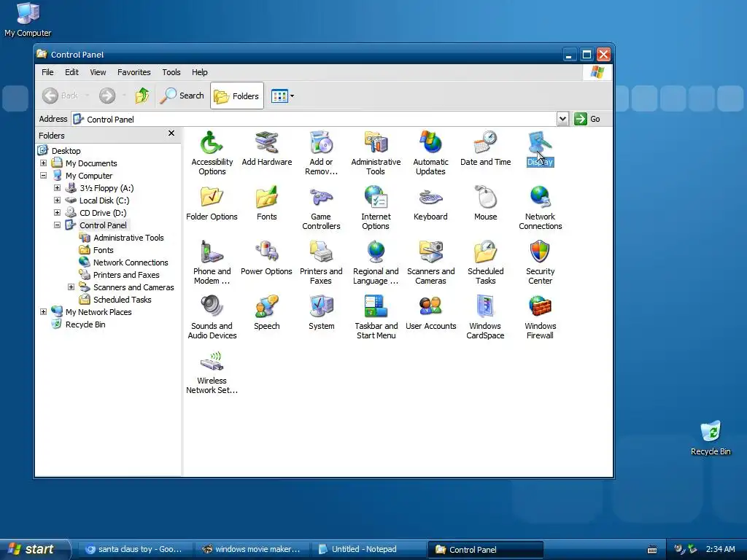This screenshot has width=747, height=560.
Task: Open the Views dropdown button
Action: tap(282, 96)
